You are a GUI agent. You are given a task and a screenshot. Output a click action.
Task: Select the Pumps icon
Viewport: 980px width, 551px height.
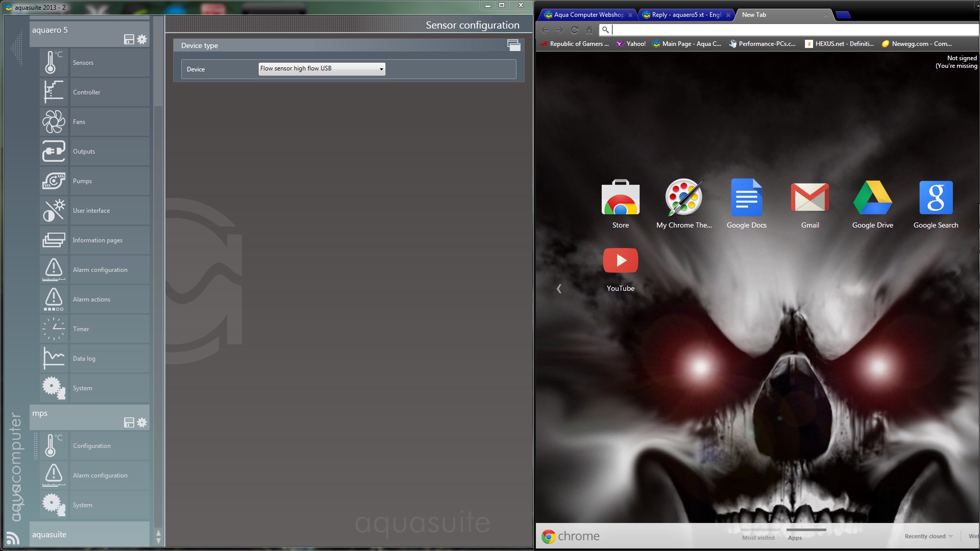point(54,181)
